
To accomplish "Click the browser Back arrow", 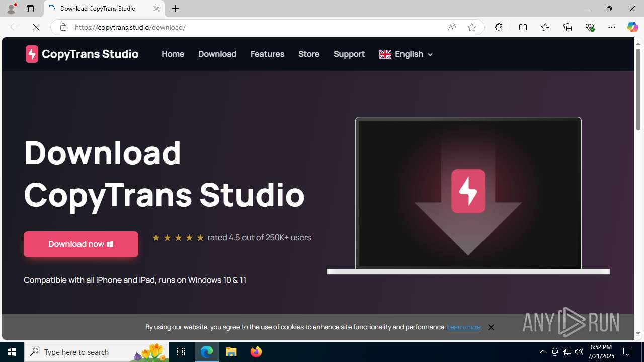I will click(14, 27).
